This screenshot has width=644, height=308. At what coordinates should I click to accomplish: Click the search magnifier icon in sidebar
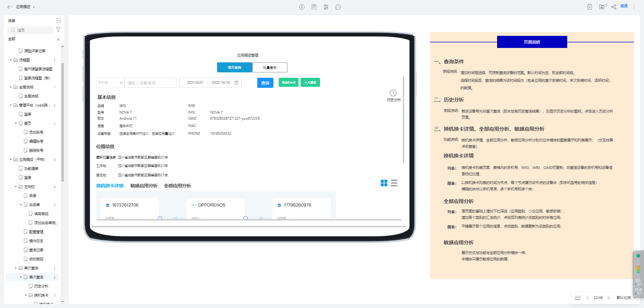[x=13, y=30]
